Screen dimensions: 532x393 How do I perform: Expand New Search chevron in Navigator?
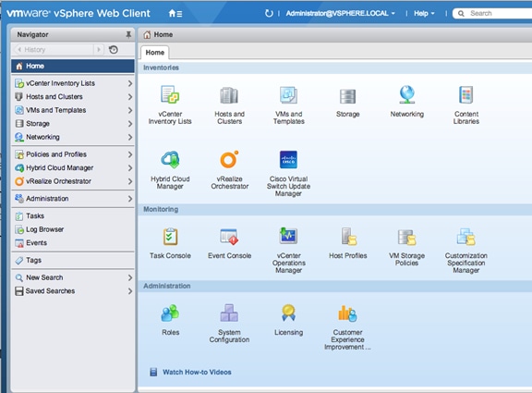[x=130, y=277]
